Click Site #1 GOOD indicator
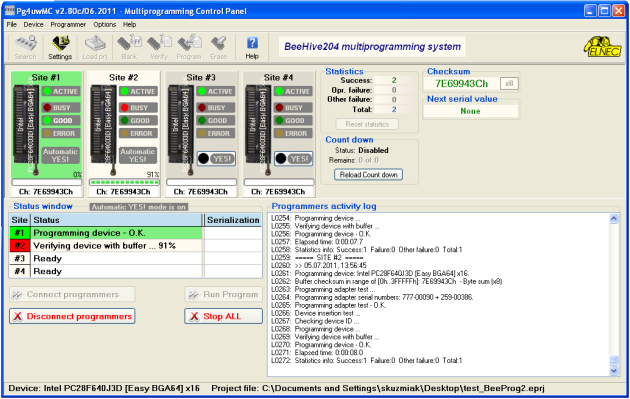The image size is (630, 399). (x=61, y=121)
